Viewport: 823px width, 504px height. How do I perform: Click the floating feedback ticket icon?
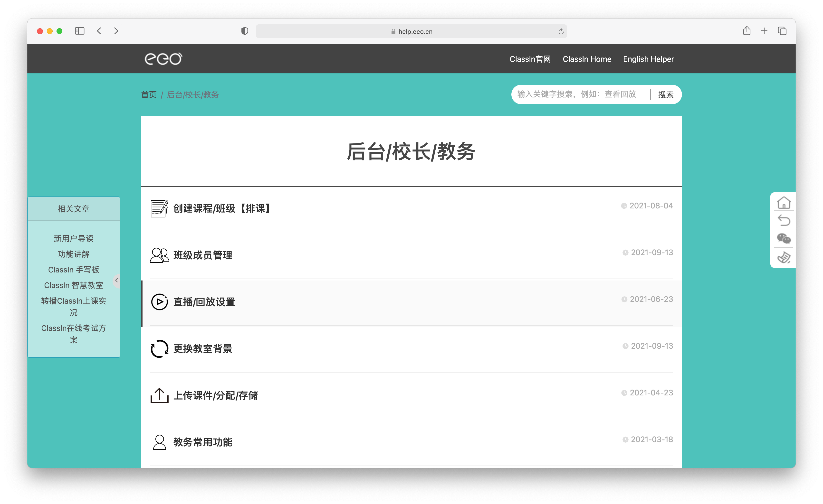(784, 257)
